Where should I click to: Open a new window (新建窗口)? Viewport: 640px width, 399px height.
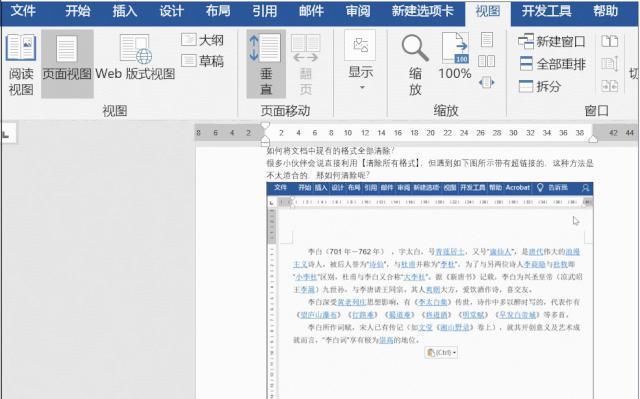tap(551, 41)
